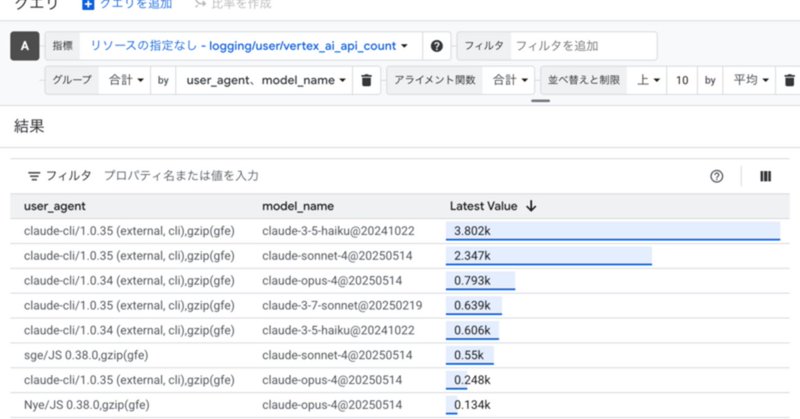Sort by the model_name column header
Image resolution: width=800 pixels, height=419 pixels.
[298, 206]
